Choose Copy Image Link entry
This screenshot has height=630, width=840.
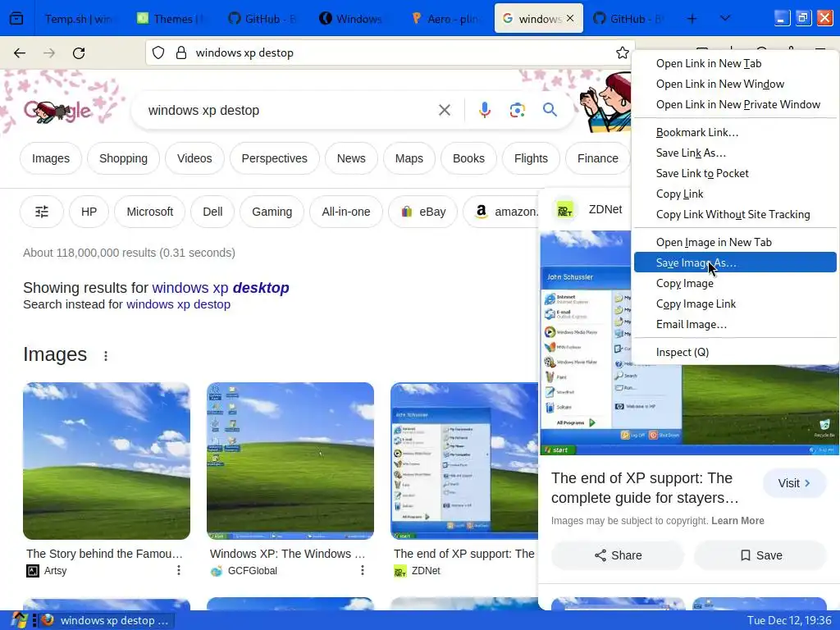coord(735,304)
